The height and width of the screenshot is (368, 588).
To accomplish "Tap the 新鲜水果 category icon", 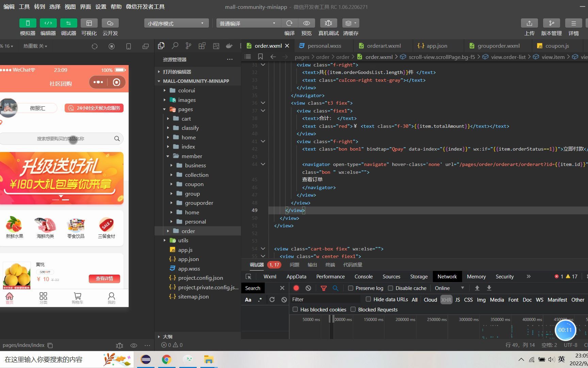I will 14,227.
